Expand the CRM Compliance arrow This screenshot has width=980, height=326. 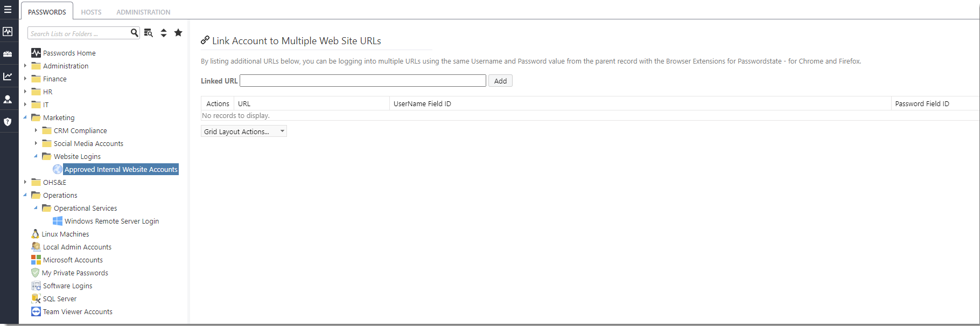pyautogui.click(x=36, y=130)
